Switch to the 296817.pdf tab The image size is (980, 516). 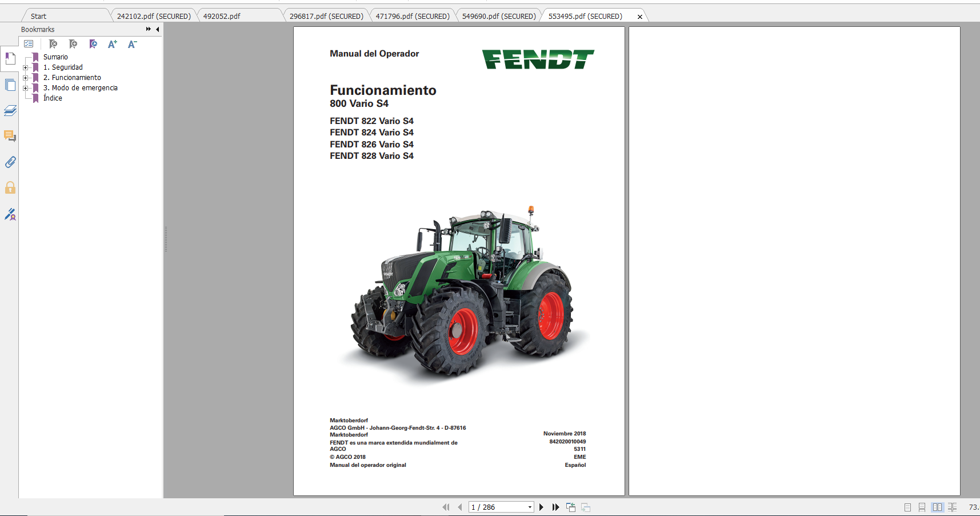click(326, 16)
